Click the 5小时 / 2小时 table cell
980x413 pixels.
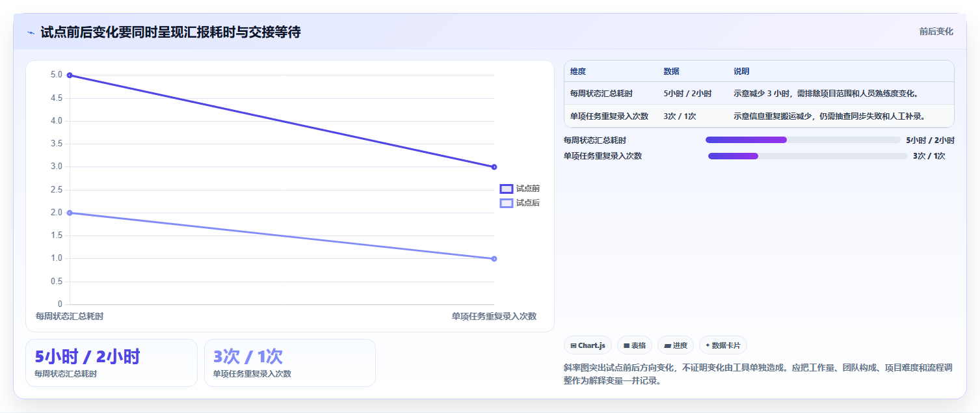pos(687,94)
